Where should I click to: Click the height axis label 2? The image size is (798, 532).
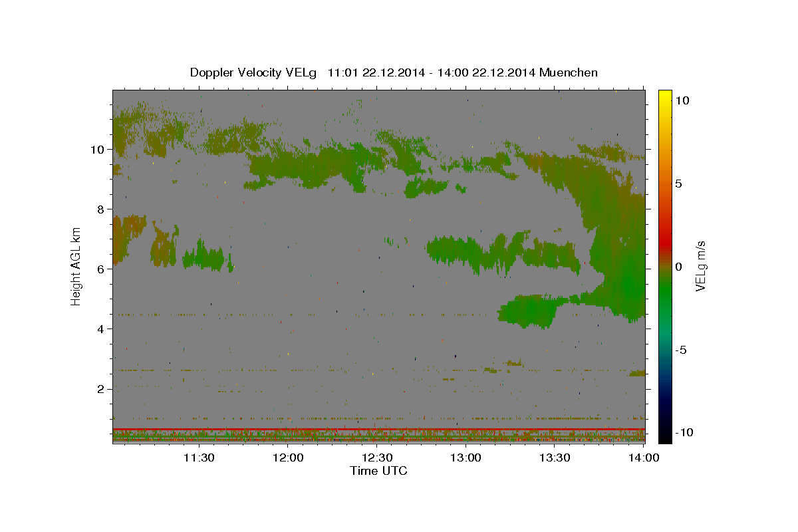[x=102, y=389]
